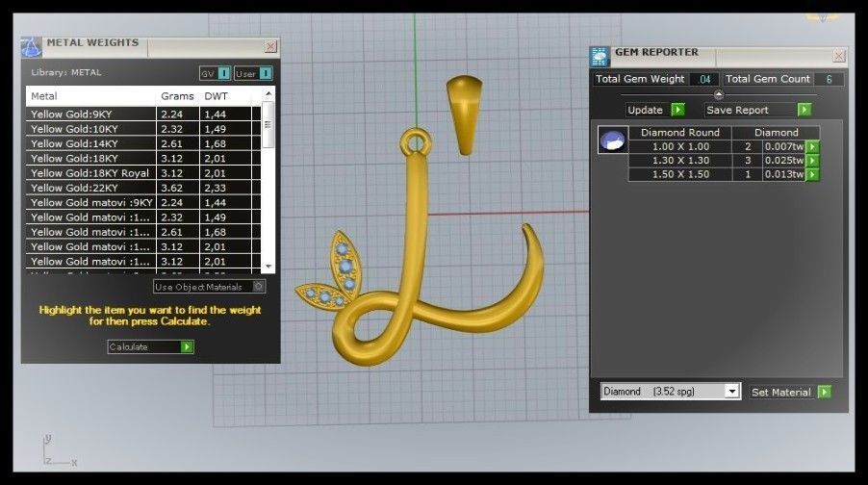Click the Grams column header
868x485 pixels.
click(178, 96)
